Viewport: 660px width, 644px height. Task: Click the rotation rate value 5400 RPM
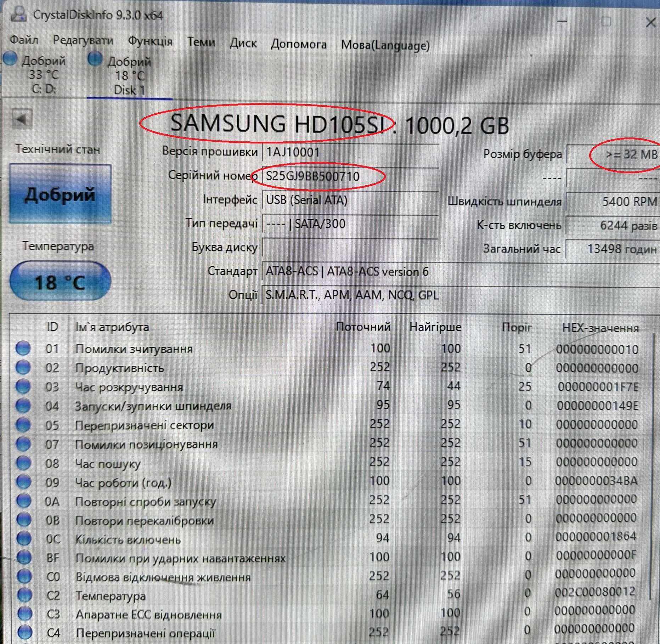[x=613, y=202]
